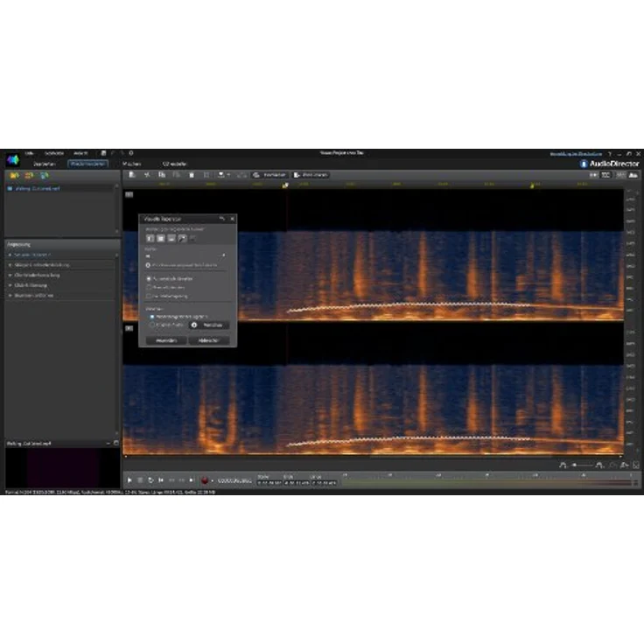Switch to the Bearbeiten tab
This screenshot has width=644, height=644.
click(45, 164)
